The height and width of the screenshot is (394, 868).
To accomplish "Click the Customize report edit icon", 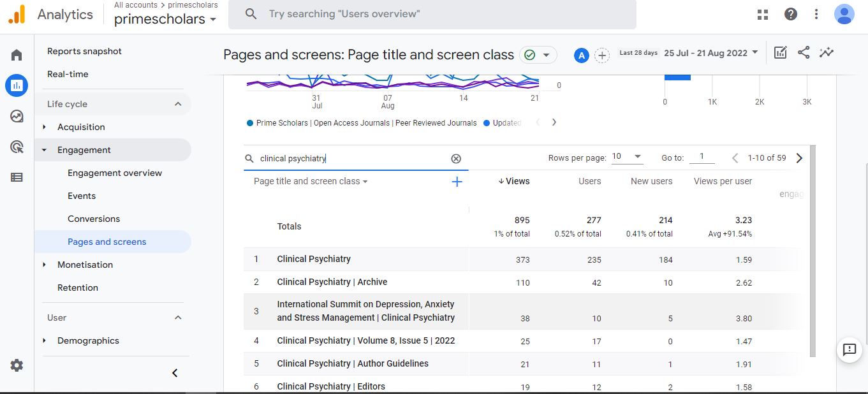I will click(x=780, y=53).
